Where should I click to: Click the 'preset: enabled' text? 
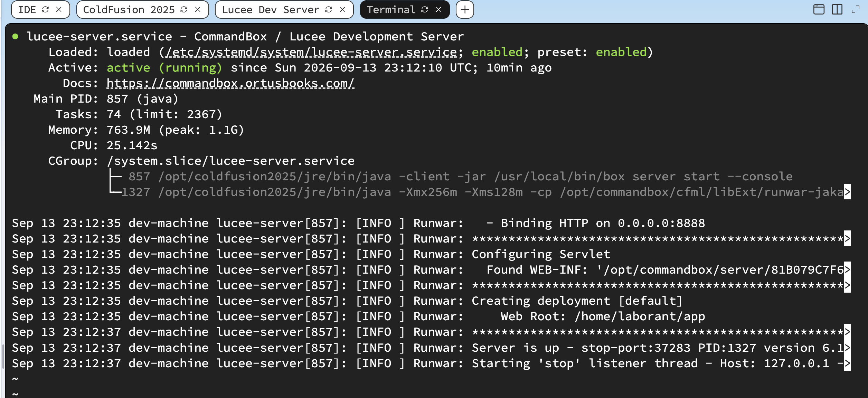tap(592, 52)
